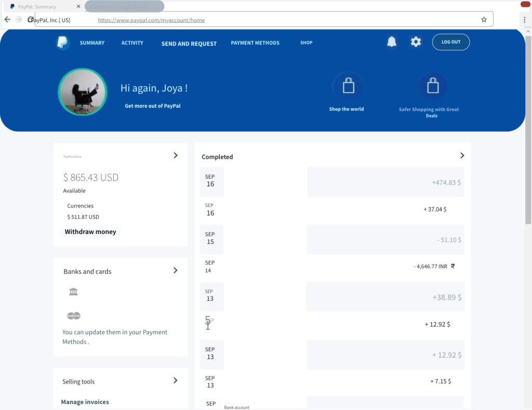This screenshot has height=410, width=532.
Task: Click the browser address bar URL
Action: point(151,20)
